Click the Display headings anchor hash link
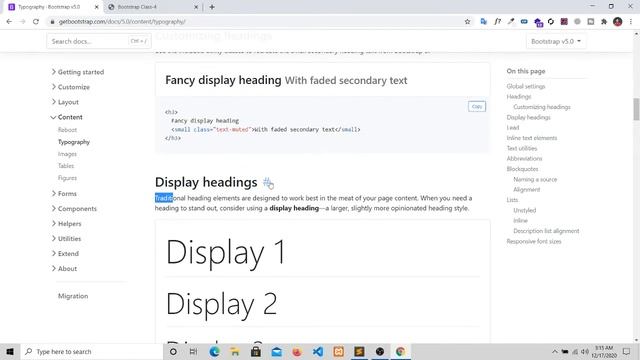 tap(267, 182)
